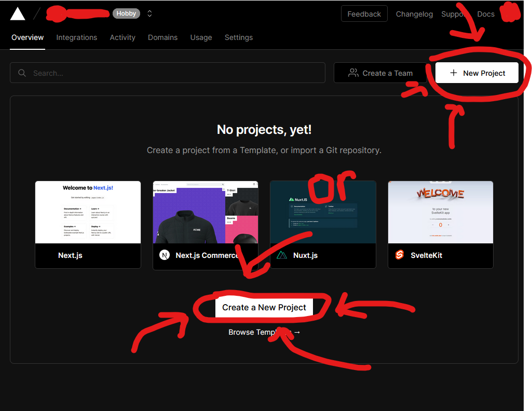This screenshot has height=411, width=532.
Task: Open the account scope switcher chevrons
Action: [149, 13]
